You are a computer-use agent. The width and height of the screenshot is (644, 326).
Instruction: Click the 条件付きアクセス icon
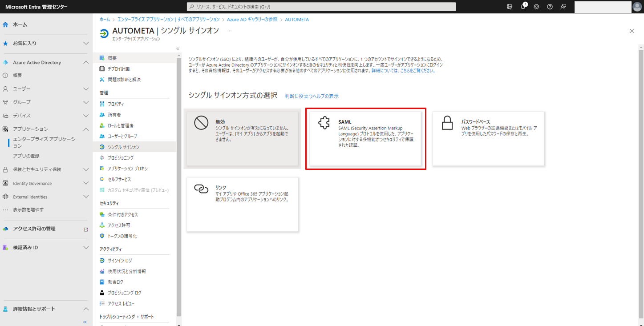102,214
